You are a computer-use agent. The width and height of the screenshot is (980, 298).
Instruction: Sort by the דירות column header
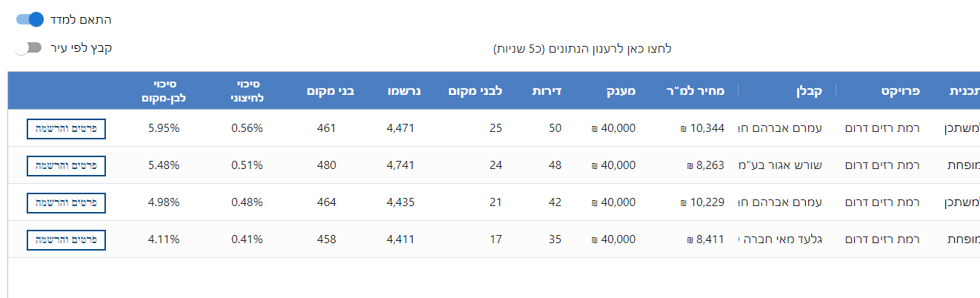click(547, 91)
